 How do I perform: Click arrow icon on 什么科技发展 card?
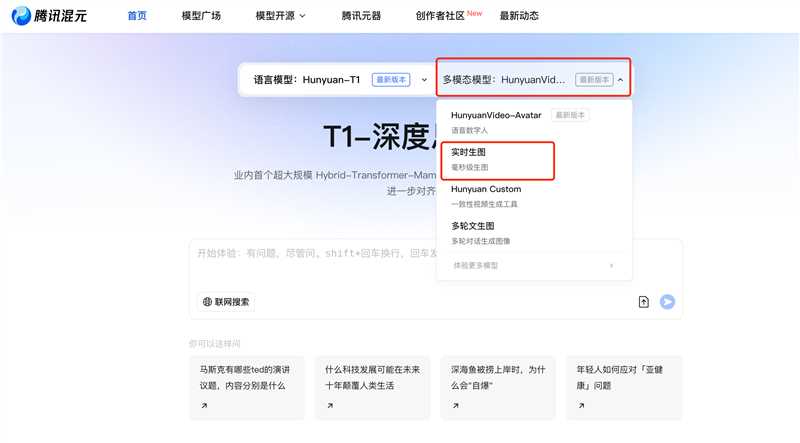click(330, 405)
